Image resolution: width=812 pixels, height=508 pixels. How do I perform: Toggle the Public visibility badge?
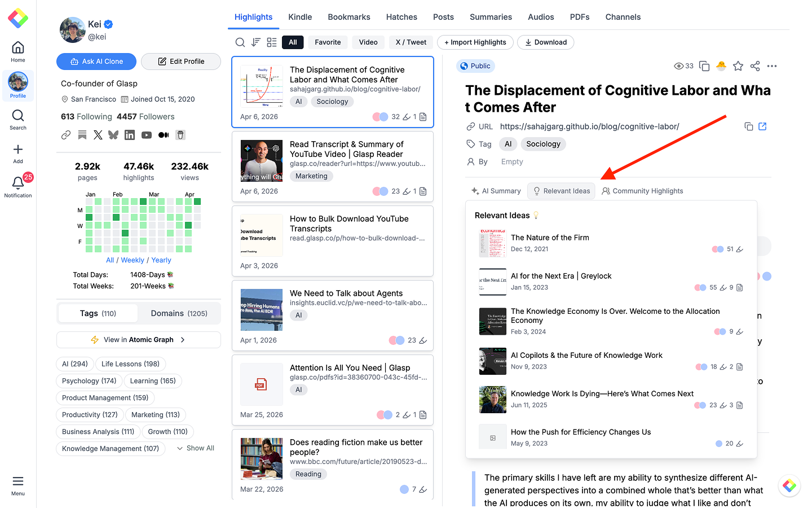(x=475, y=66)
